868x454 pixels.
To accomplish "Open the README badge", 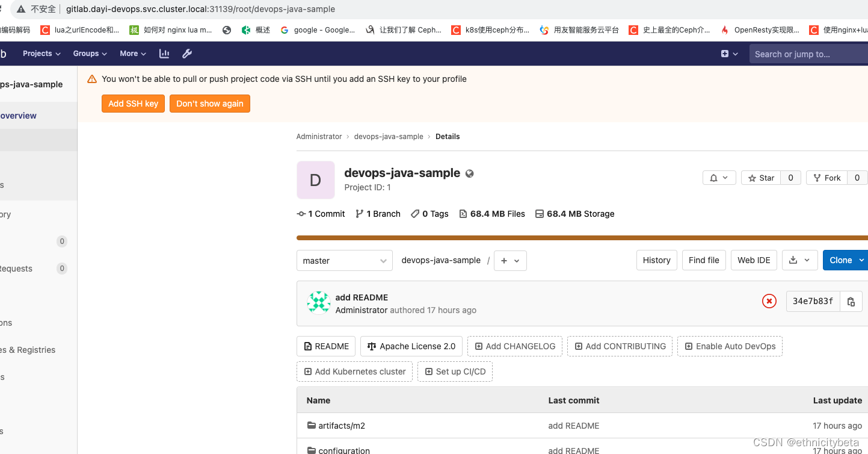I will point(326,346).
